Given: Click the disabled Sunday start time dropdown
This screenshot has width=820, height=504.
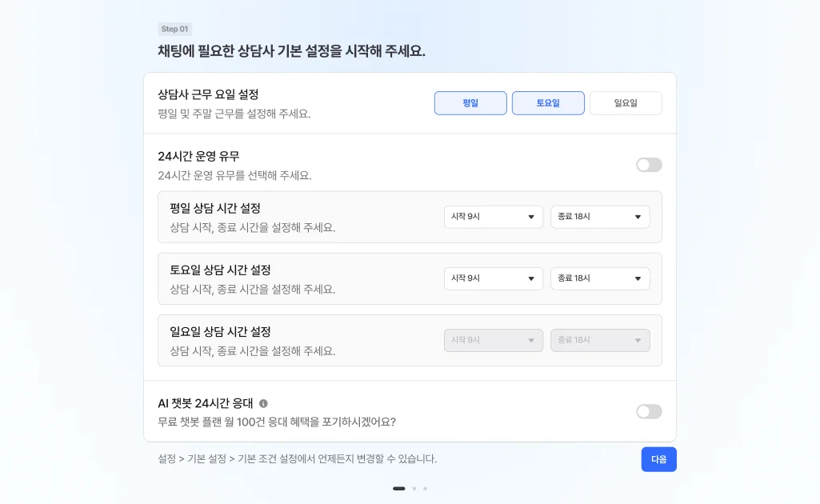Looking at the screenshot, I should [x=493, y=340].
